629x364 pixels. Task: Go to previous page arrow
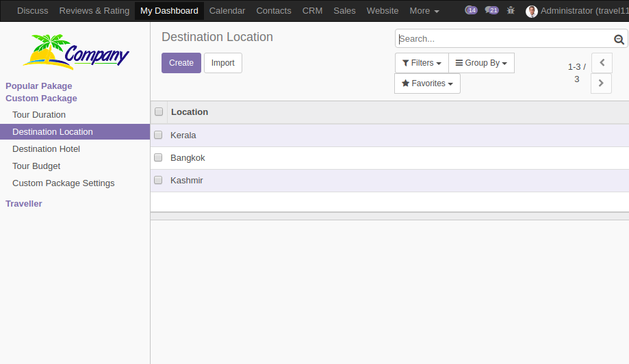point(602,62)
